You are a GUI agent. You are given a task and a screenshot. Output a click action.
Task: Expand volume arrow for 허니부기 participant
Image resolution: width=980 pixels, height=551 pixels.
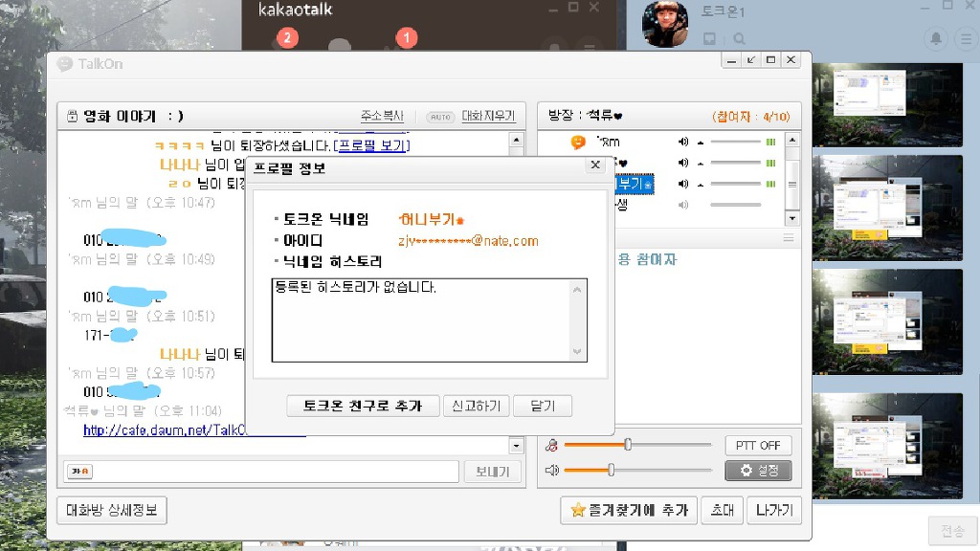(701, 185)
